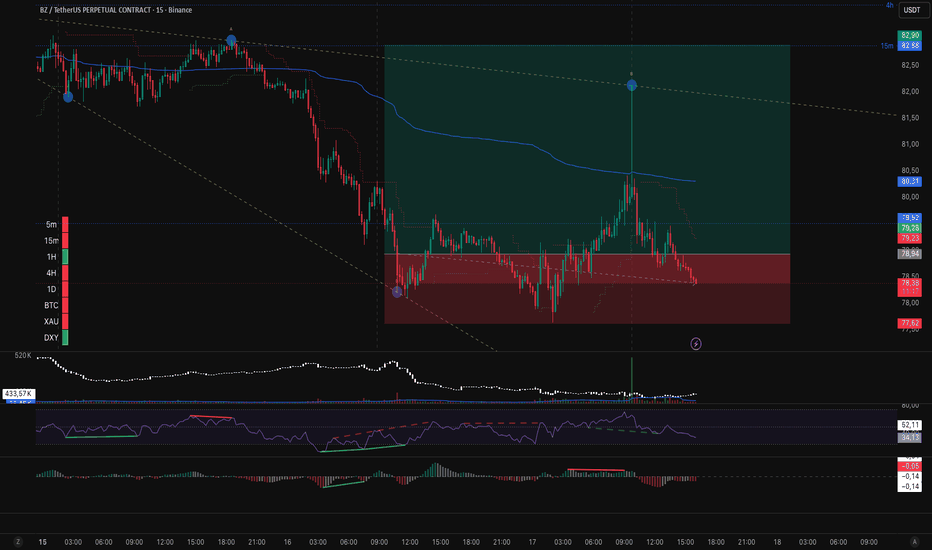Viewport: 932px width, 550px height.
Task: Click the green 82,90 price label
Action: pyautogui.click(x=909, y=36)
